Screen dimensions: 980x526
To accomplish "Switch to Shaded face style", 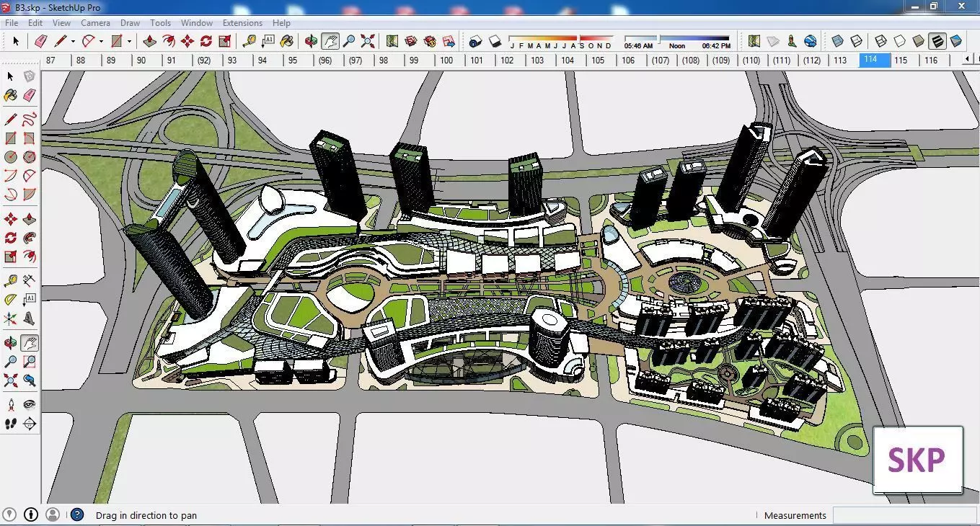I will pyautogui.click(x=919, y=41).
